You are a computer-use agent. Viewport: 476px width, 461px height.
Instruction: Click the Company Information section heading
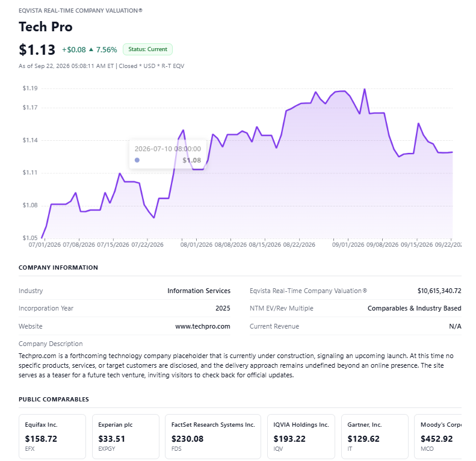tap(58, 268)
